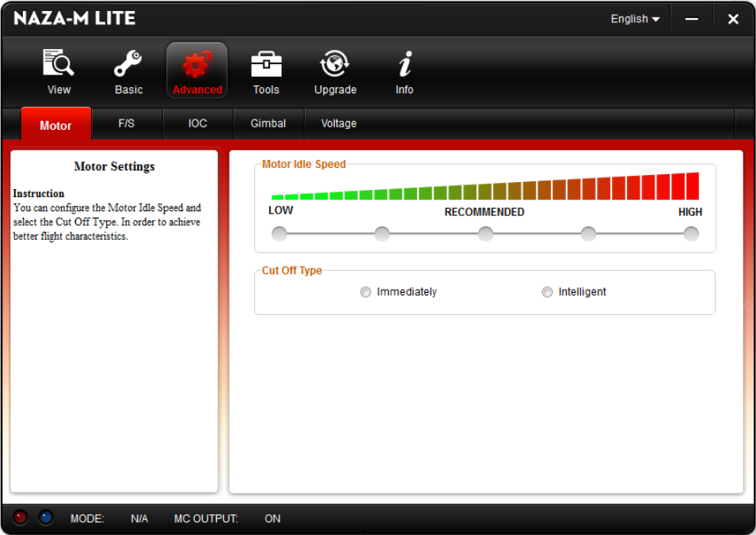Switch to the Voltage tab
The width and height of the screenshot is (756, 535).
pos(339,124)
